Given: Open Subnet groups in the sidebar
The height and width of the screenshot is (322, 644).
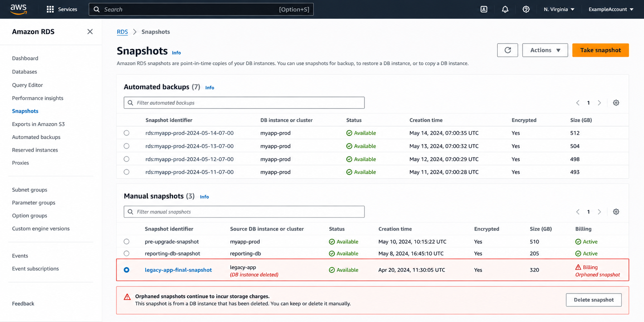Looking at the screenshot, I should [29, 190].
